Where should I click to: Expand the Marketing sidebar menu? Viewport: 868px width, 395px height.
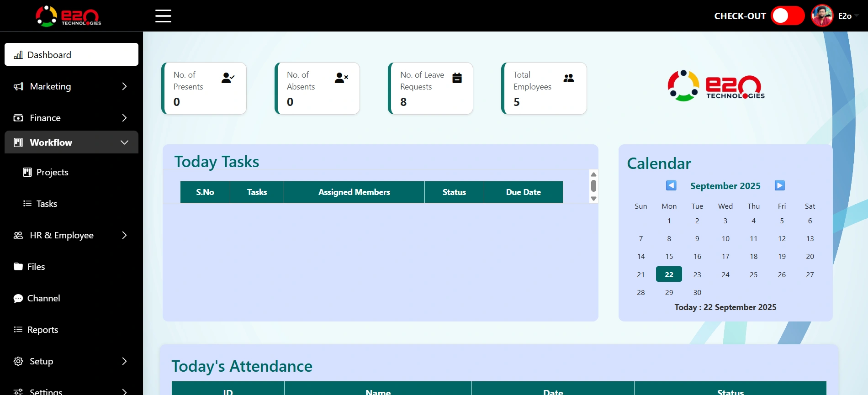coord(71,86)
